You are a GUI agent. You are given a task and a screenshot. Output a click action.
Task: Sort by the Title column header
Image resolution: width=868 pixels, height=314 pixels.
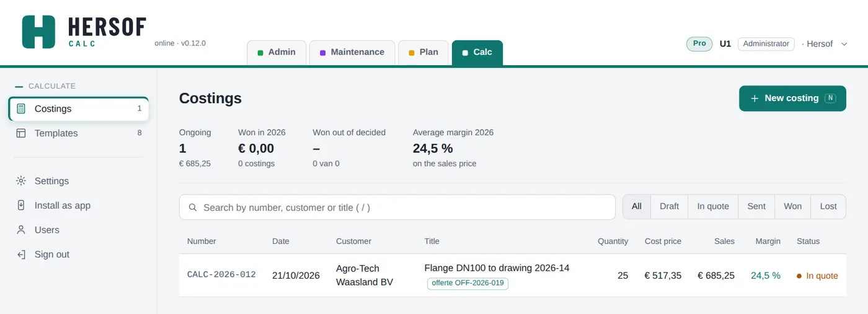[432, 241]
